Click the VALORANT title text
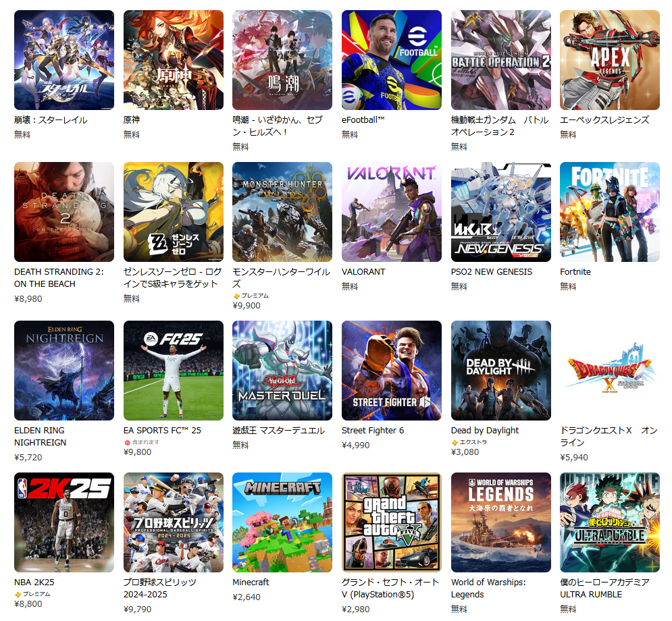 (363, 272)
